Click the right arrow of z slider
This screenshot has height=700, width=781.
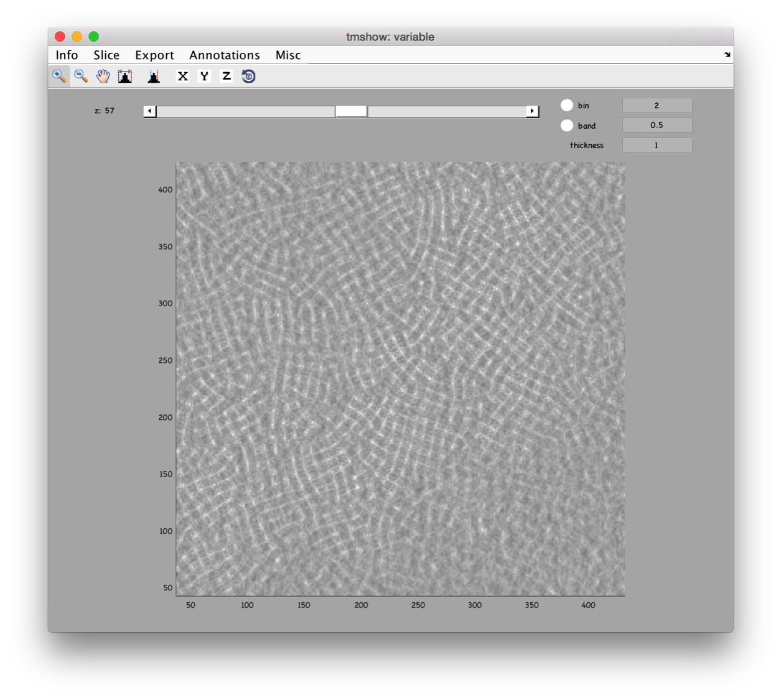[532, 111]
